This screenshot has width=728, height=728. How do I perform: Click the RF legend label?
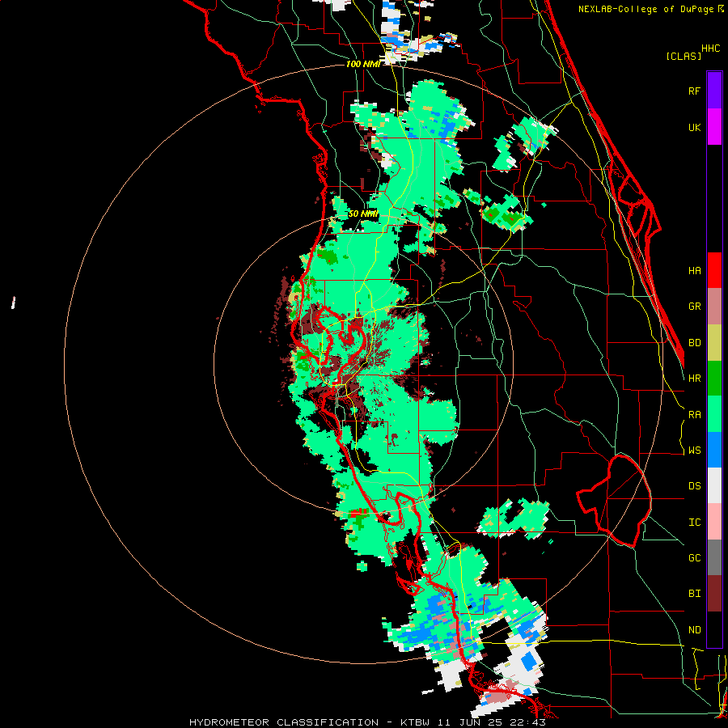pos(694,91)
